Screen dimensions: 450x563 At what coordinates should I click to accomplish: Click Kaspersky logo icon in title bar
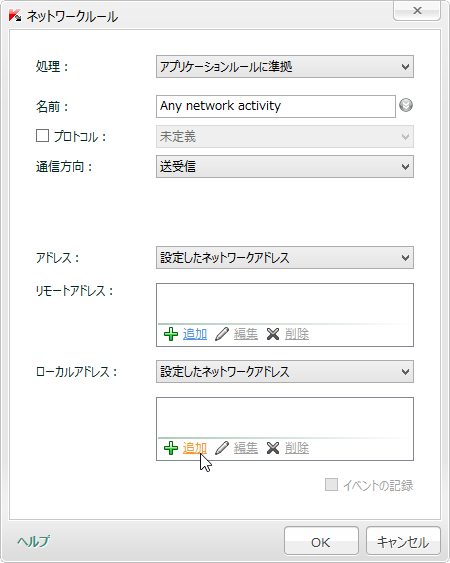click(15, 15)
